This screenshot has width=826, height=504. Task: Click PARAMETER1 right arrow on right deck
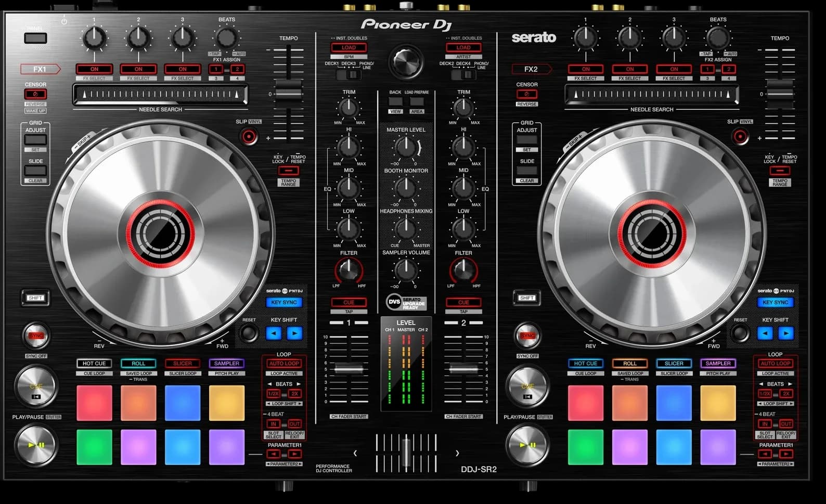pos(786,454)
